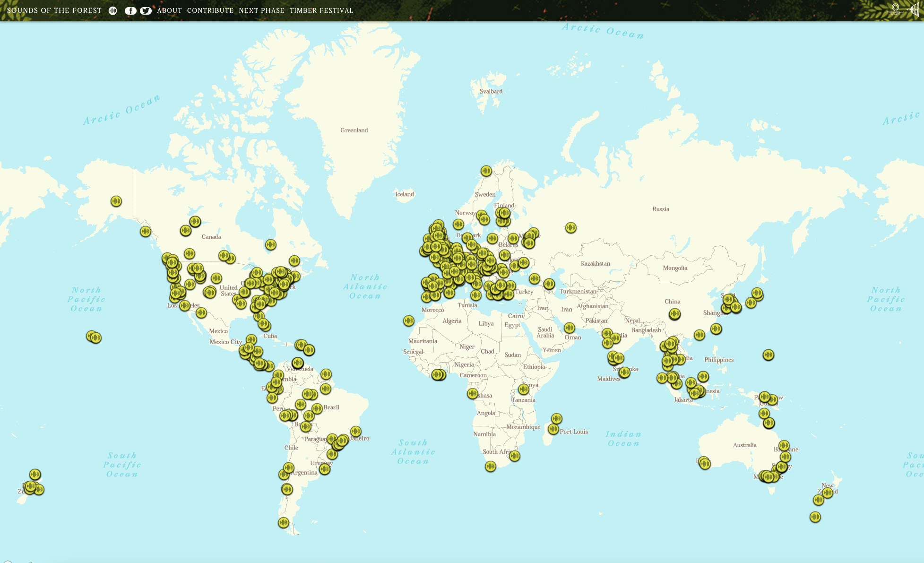
Task: Open the About menu item
Action: [169, 10]
